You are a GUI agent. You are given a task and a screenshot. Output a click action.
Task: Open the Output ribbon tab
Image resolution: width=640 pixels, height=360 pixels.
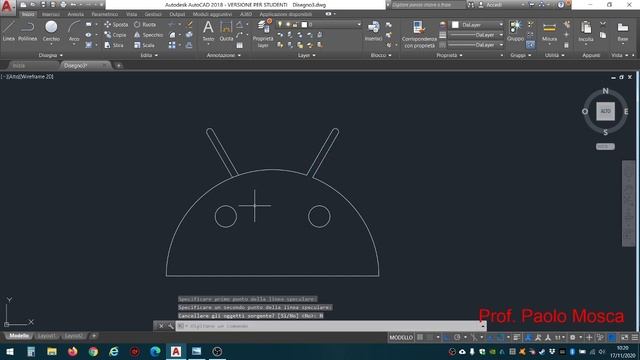tap(177, 14)
